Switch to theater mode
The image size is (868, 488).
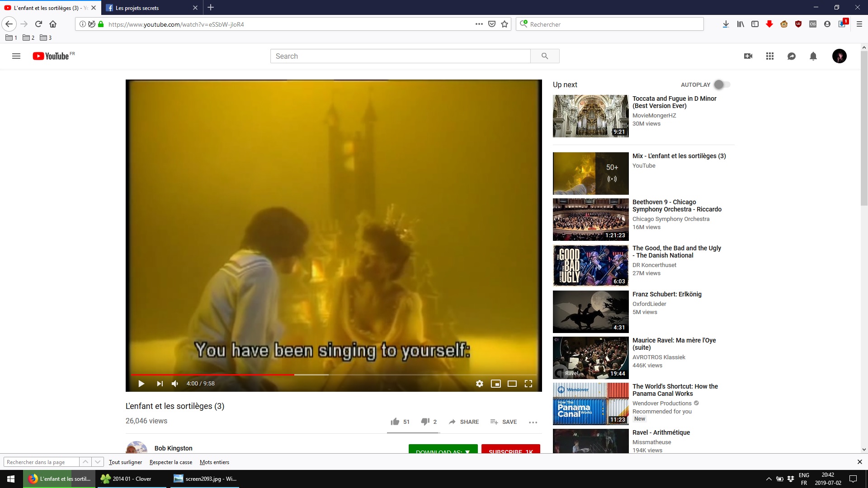512,384
